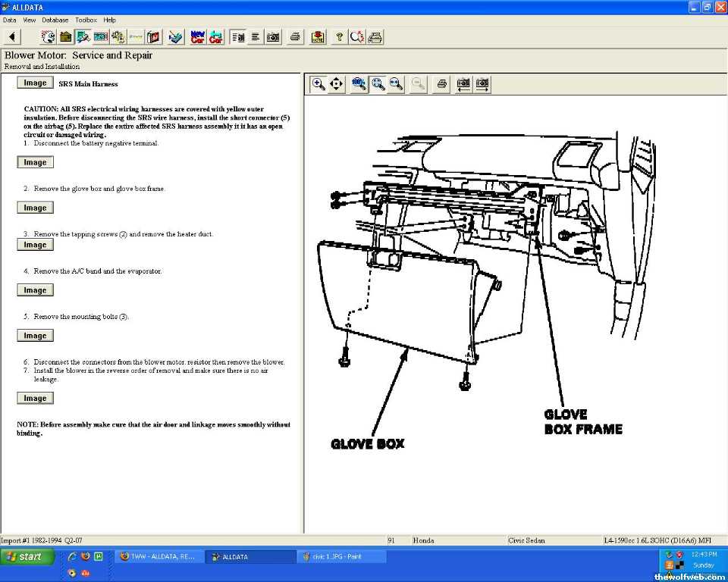
Task: Go to next image with camera arrow
Action: pyautogui.click(x=482, y=84)
